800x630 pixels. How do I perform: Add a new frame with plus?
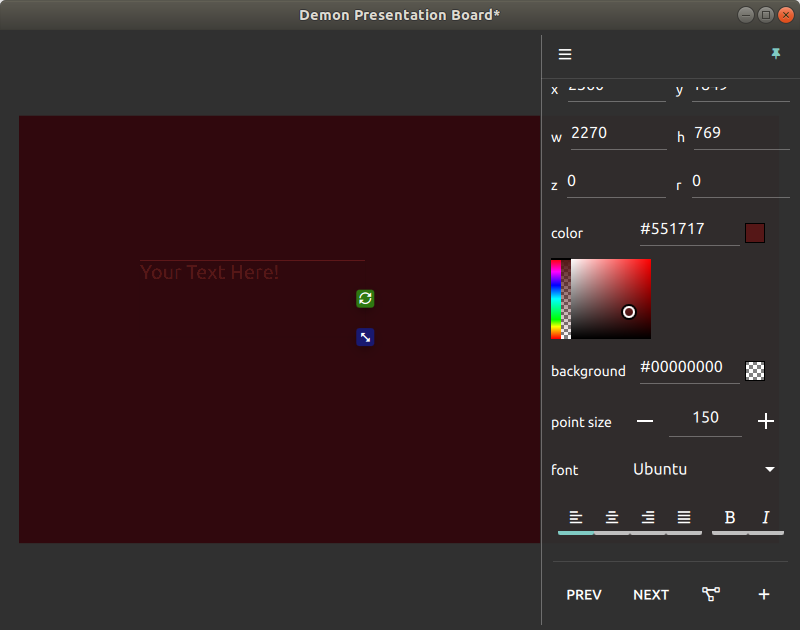pyautogui.click(x=764, y=595)
